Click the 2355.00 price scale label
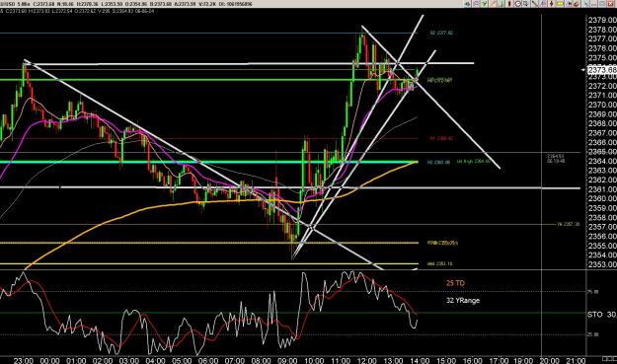 pyautogui.click(x=602, y=246)
